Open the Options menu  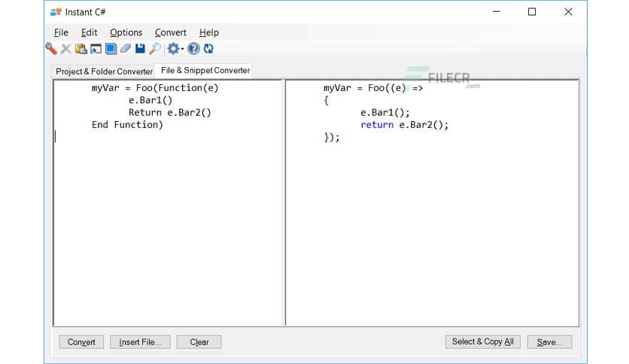pos(126,32)
